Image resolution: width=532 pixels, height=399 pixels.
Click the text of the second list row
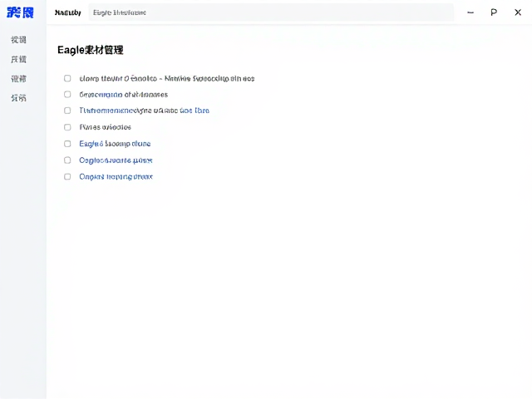[124, 95]
